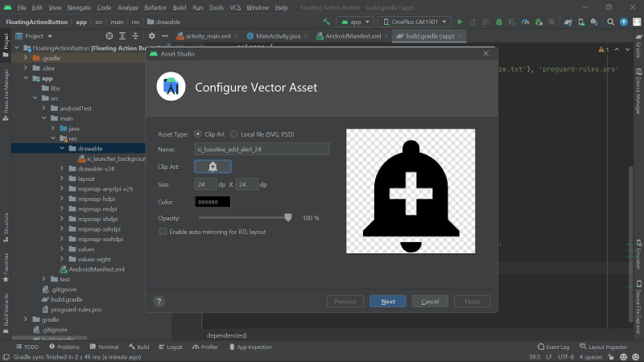
Task: Open the Event Log tool window
Action: pos(553,347)
